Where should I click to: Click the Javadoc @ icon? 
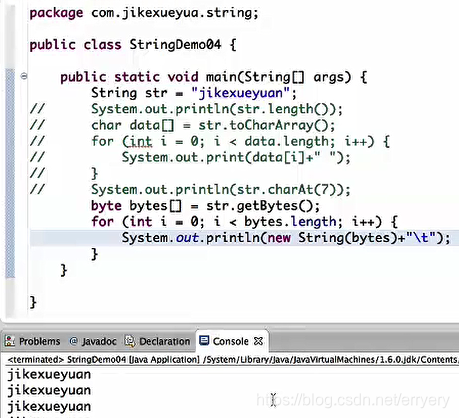(74, 341)
